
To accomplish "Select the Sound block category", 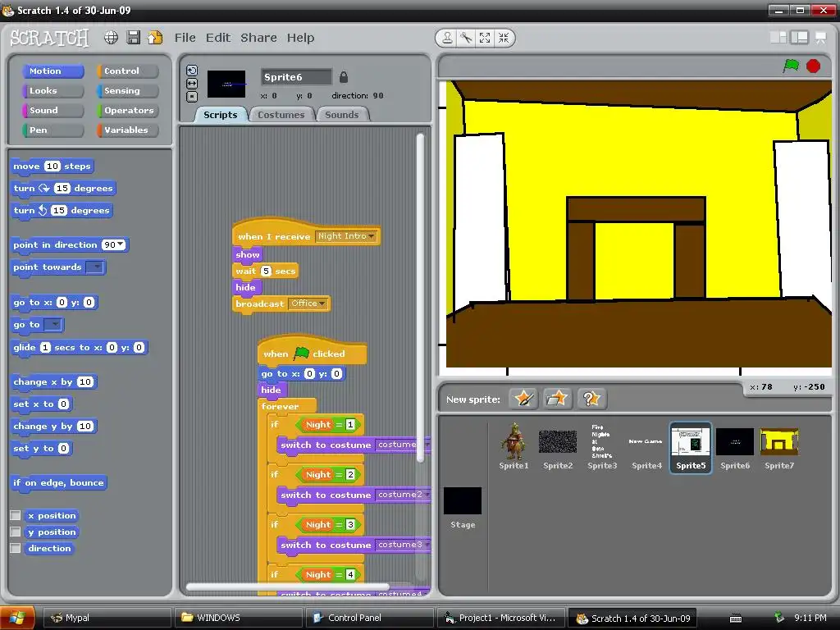I will click(x=52, y=111).
